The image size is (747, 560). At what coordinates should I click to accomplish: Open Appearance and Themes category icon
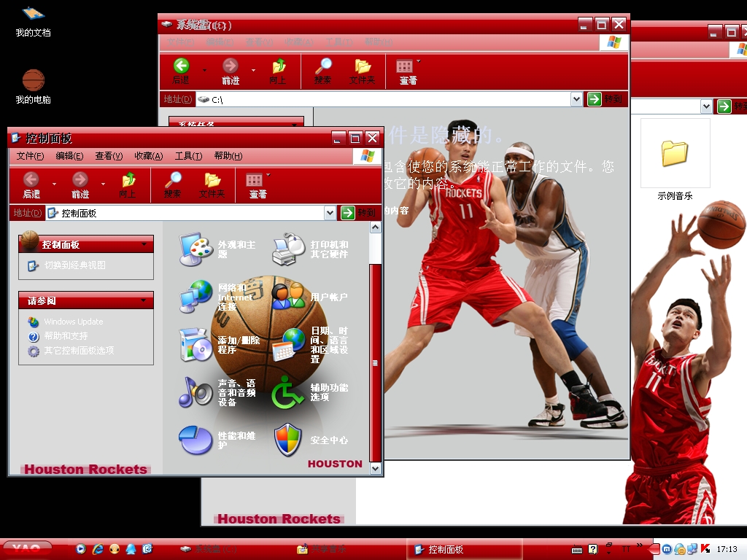coord(196,249)
